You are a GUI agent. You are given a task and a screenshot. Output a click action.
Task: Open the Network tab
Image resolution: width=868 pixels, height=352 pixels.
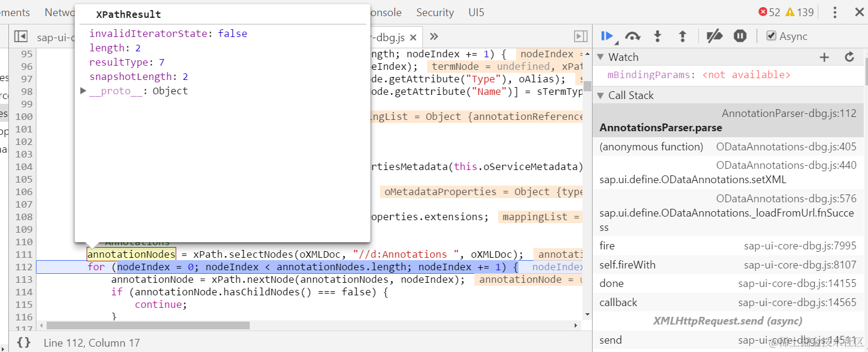[60, 13]
